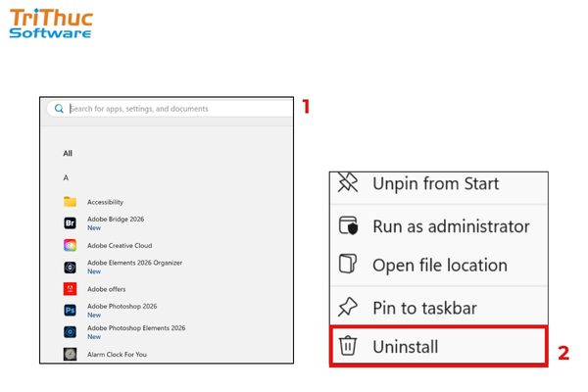Select Adobe Bridge 2026 text label
The width and height of the screenshot is (588, 392).
click(116, 220)
